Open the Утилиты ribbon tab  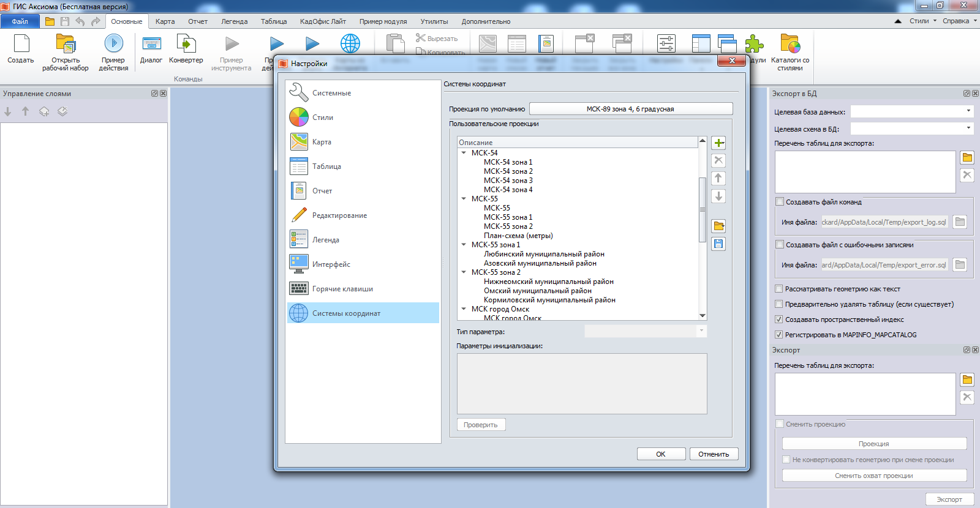point(434,21)
